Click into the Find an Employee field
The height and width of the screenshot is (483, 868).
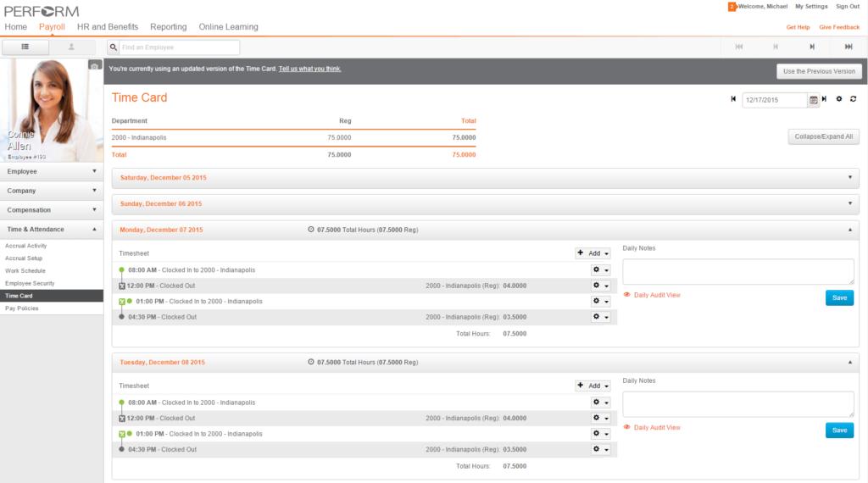(x=178, y=47)
